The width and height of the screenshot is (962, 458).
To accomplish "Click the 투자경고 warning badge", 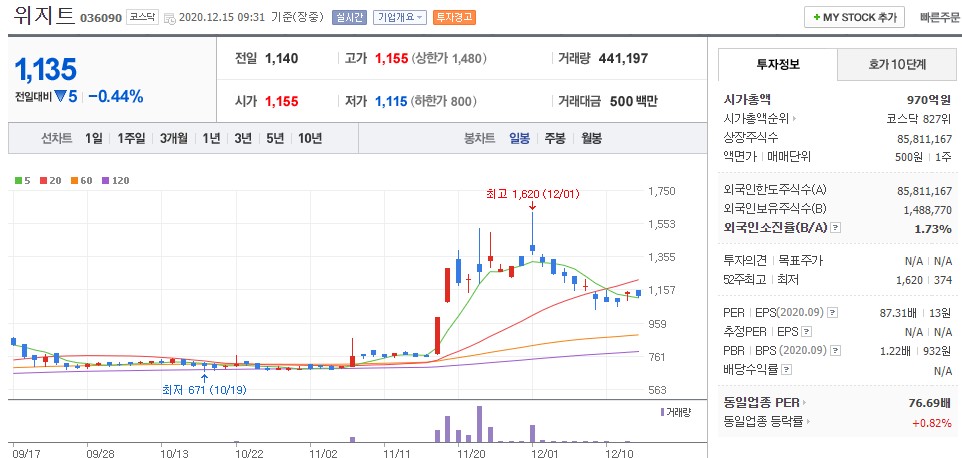I will pyautogui.click(x=454, y=17).
